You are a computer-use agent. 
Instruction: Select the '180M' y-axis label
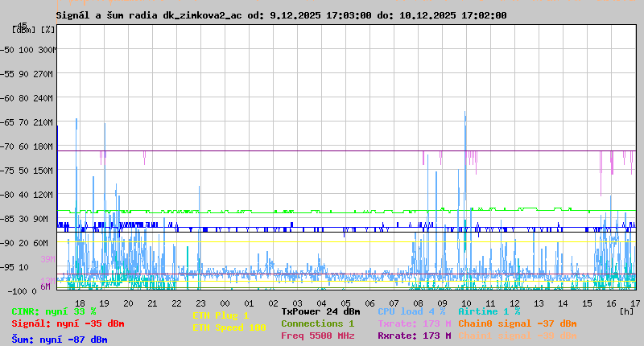43,147
